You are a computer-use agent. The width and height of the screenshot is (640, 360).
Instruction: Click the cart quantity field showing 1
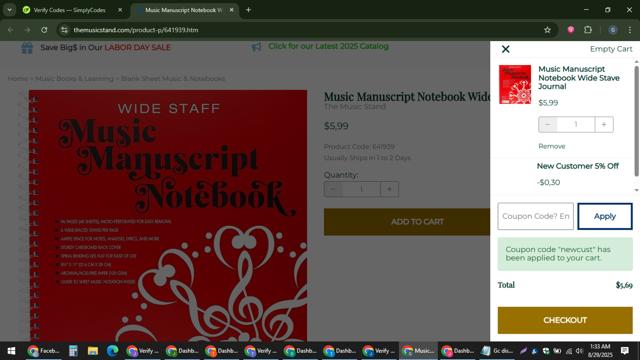coord(576,124)
